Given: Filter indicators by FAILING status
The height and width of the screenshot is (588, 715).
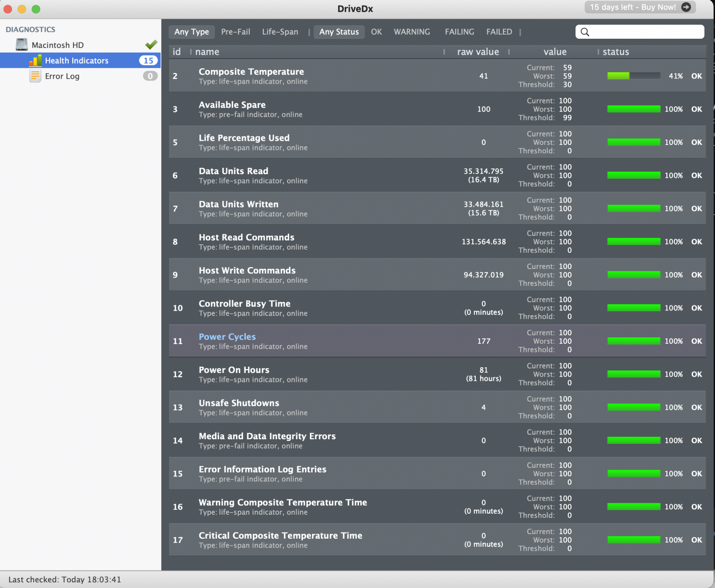Looking at the screenshot, I should pos(459,32).
